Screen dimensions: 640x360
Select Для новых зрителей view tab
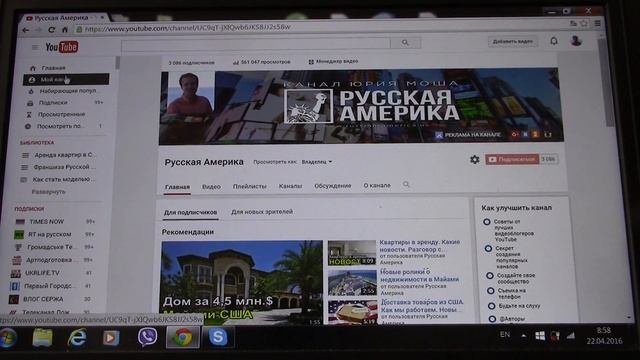[262, 212]
